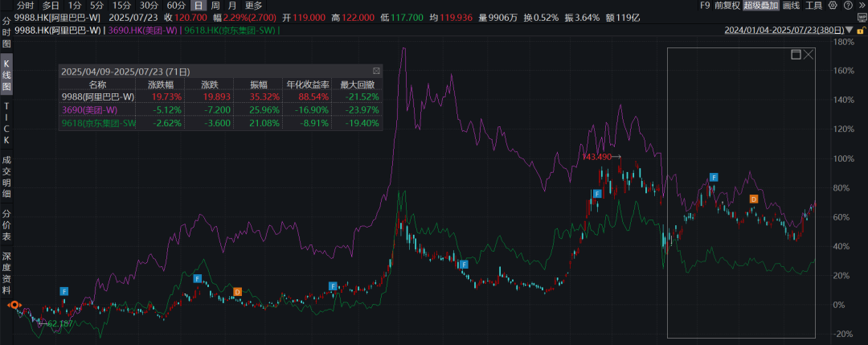Click the F marker near 62.187 low
The image size is (868, 345).
64,291
